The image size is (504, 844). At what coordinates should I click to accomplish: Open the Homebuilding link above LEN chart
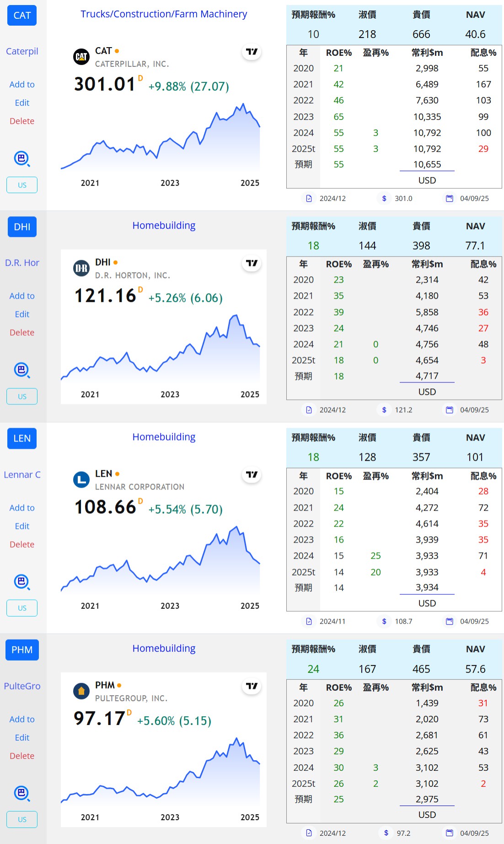pyautogui.click(x=164, y=437)
